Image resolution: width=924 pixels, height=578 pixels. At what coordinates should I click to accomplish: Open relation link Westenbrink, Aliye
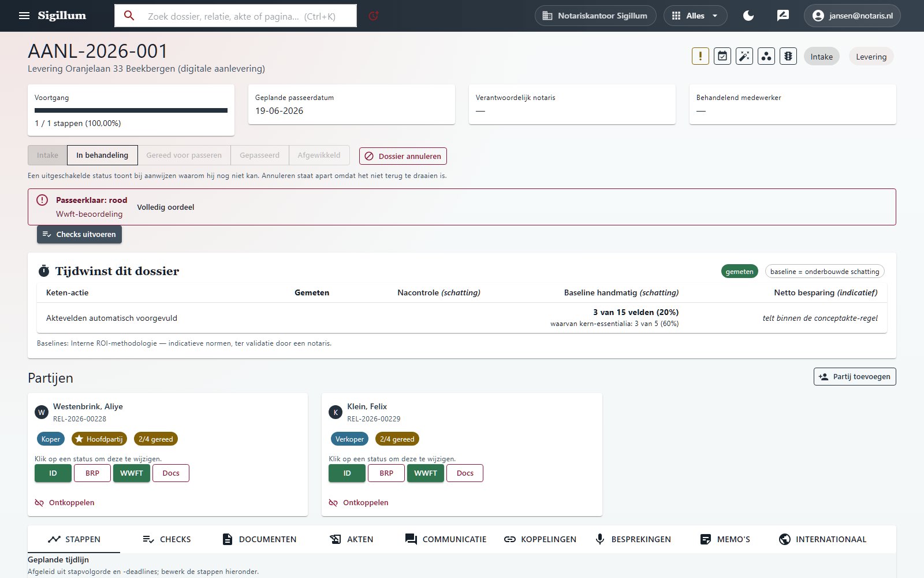click(x=88, y=406)
